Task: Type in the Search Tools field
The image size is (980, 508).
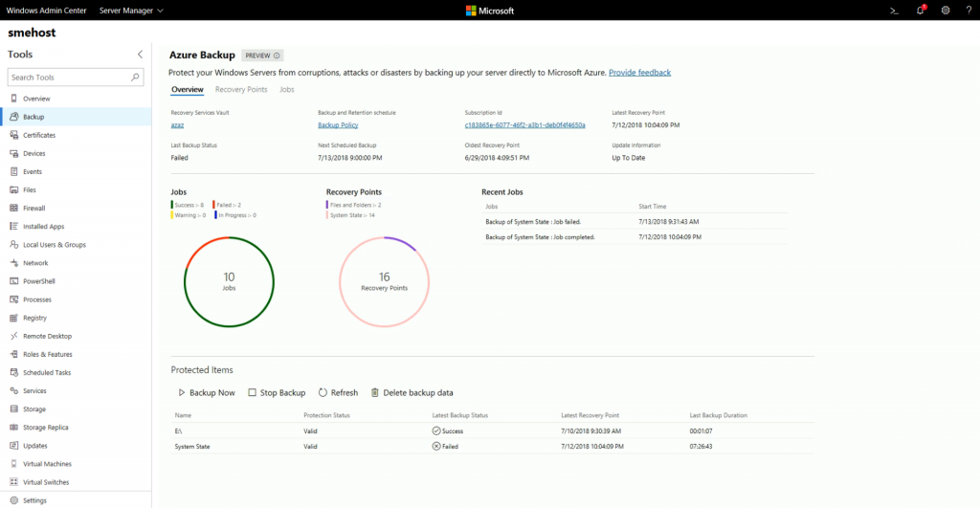Action: (67, 77)
